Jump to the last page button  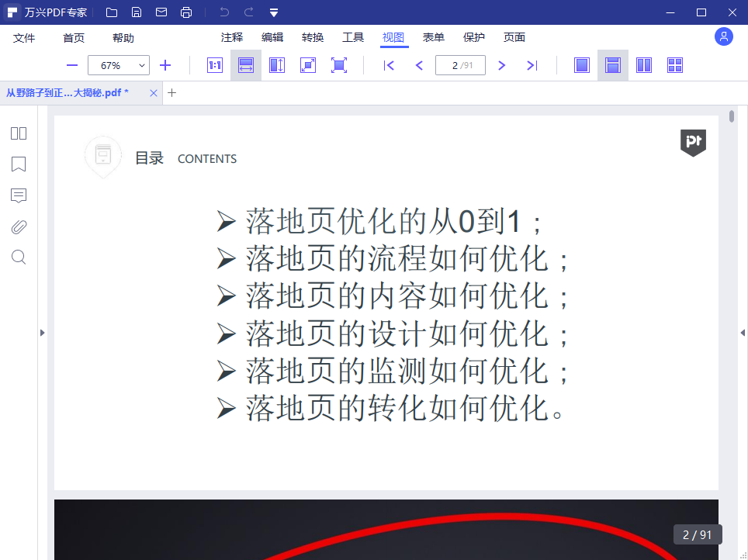click(x=532, y=66)
